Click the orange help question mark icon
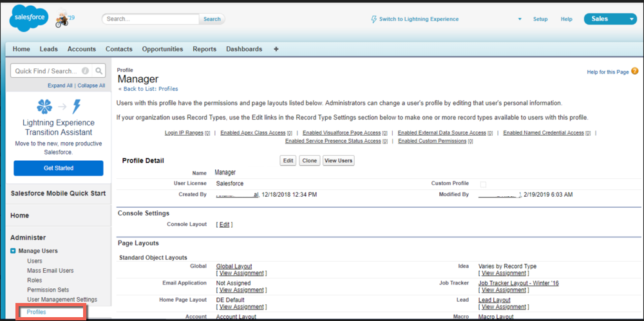Viewport: 644px width, 321px height. click(x=635, y=71)
